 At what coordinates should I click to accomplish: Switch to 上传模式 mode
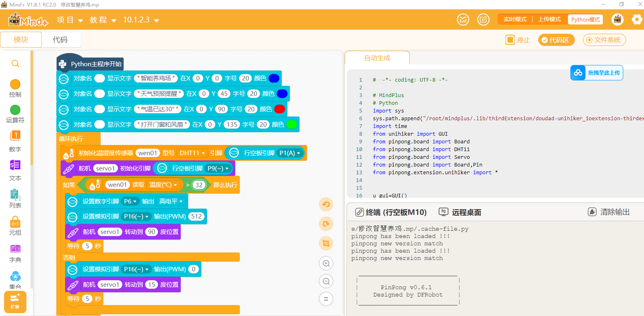549,19
